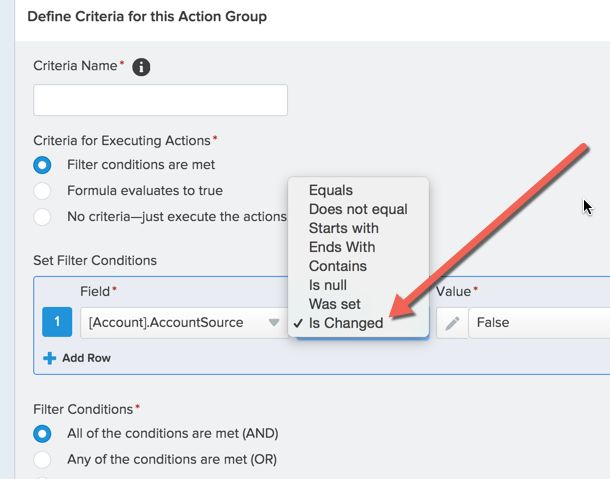
Task: Click the row number 1 badge
Action: [56, 323]
